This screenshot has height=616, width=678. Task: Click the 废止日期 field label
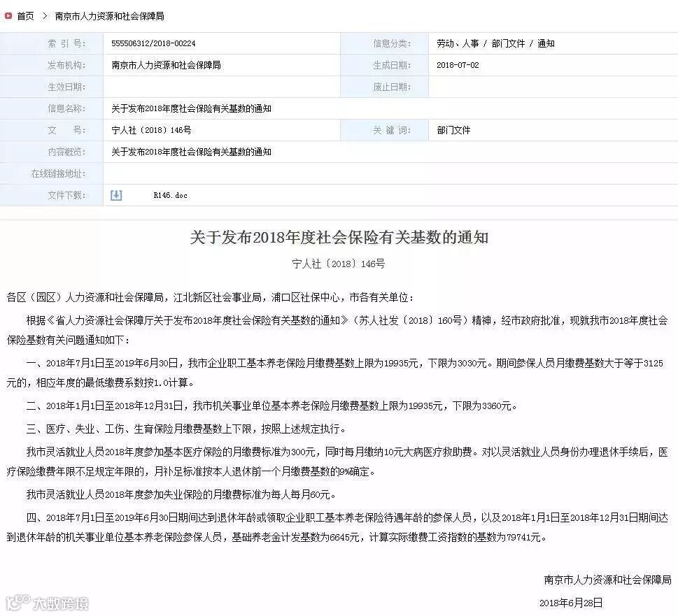pos(392,87)
